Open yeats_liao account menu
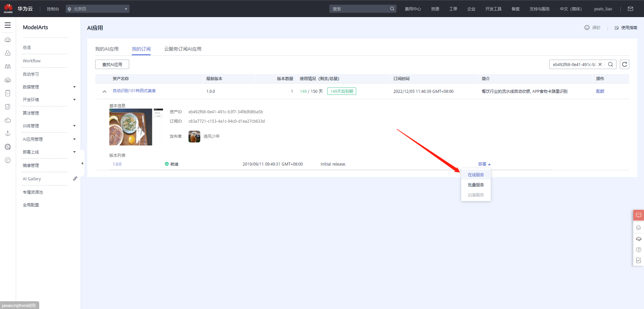Image resolution: width=644 pixels, height=309 pixels. pyautogui.click(x=603, y=9)
